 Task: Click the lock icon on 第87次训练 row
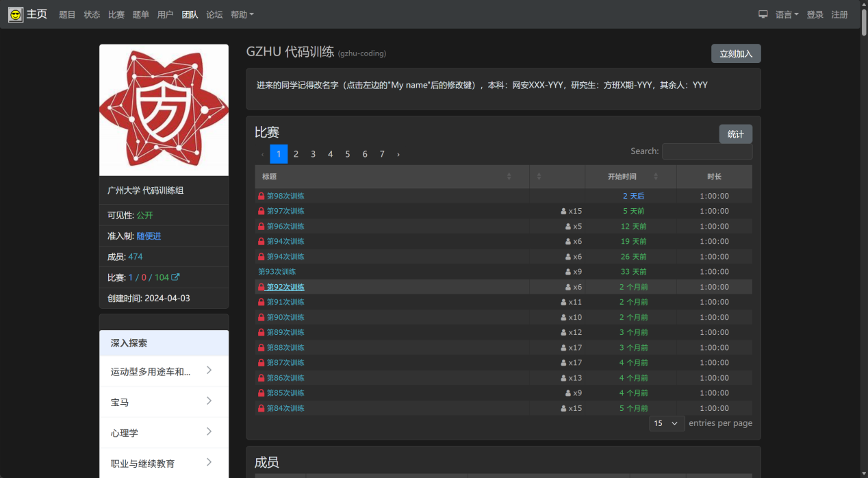pyautogui.click(x=261, y=362)
